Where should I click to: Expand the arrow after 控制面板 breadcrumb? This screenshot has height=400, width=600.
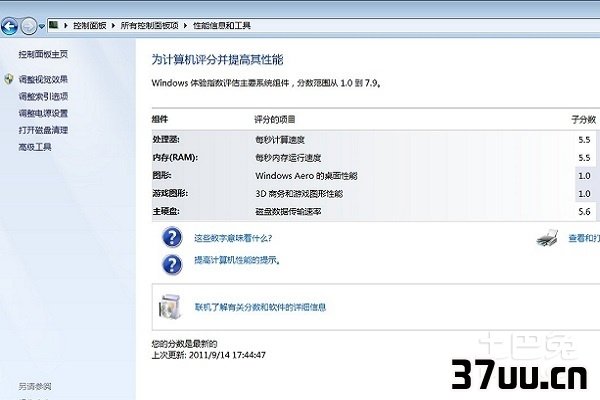point(113,26)
